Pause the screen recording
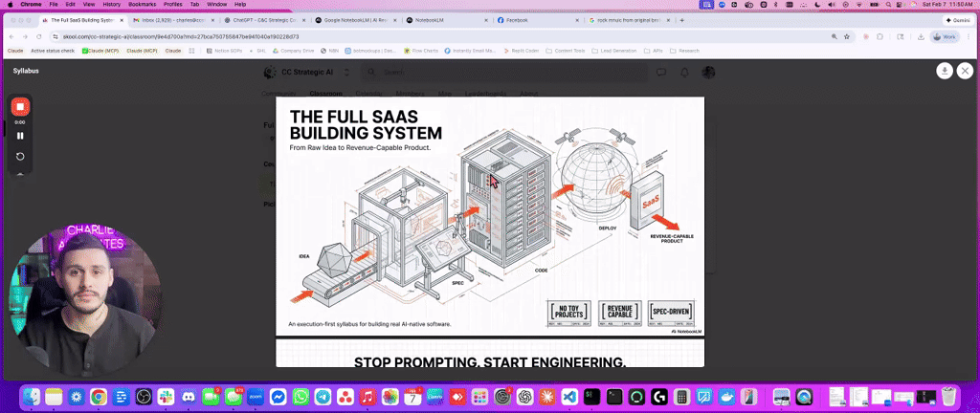This screenshot has width=980, height=413. coord(20,136)
